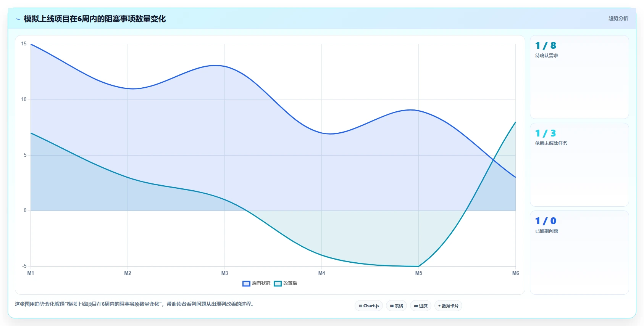Open the 已逾期问题 1/0 card

click(579, 252)
